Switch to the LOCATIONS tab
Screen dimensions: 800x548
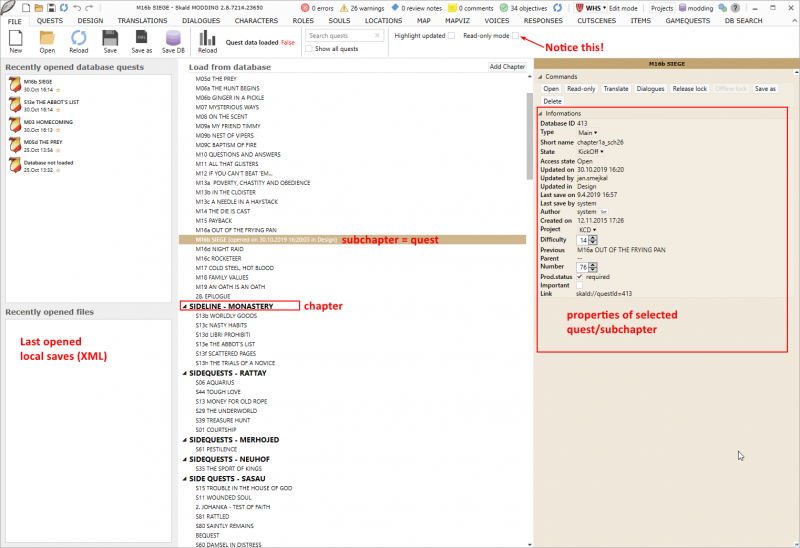pyautogui.click(x=383, y=20)
